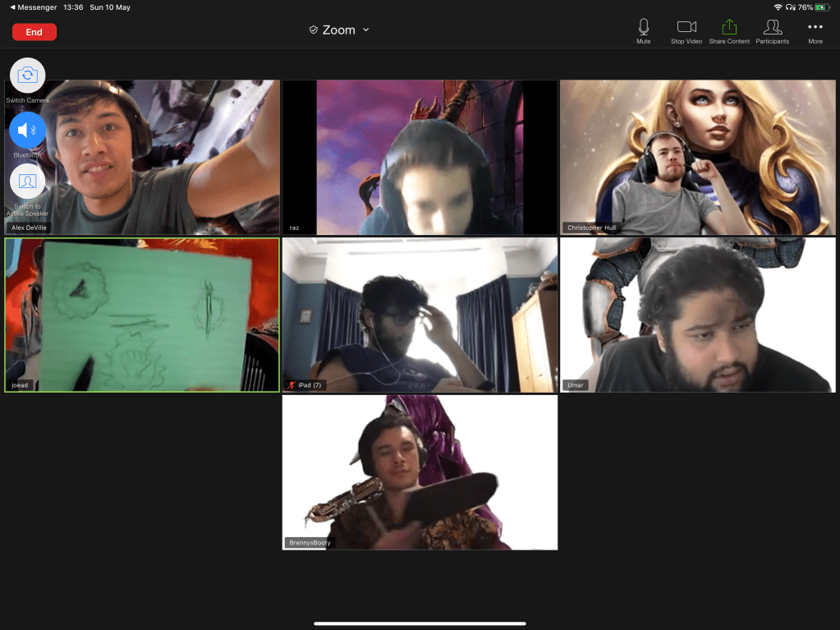The width and height of the screenshot is (840, 630).
Task: Select BrennysBooty's video tile
Action: [x=420, y=472]
